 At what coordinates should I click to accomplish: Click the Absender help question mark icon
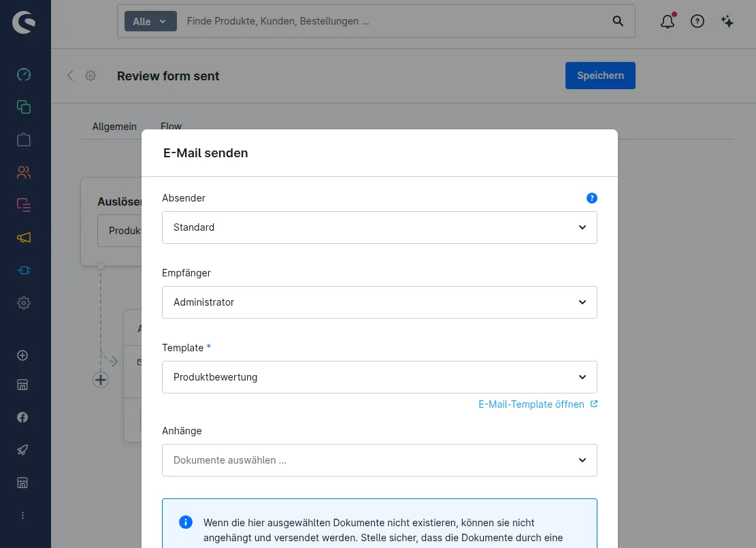[x=591, y=198]
